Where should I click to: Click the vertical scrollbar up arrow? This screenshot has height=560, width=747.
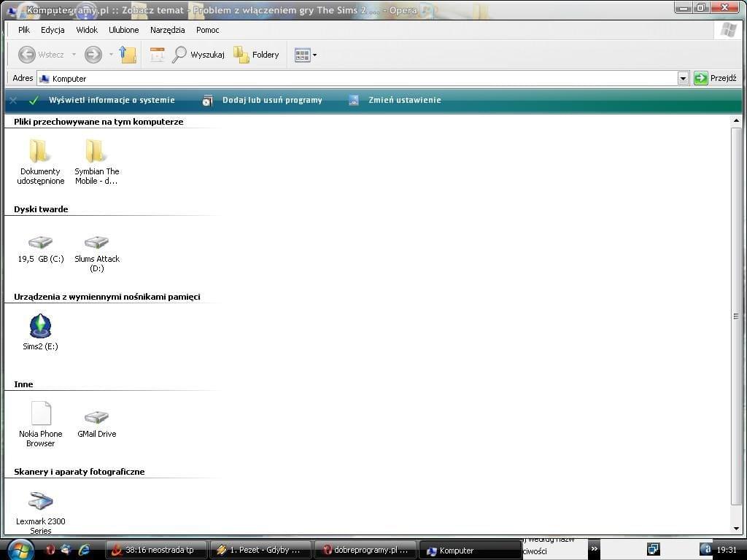click(x=736, y=121)
